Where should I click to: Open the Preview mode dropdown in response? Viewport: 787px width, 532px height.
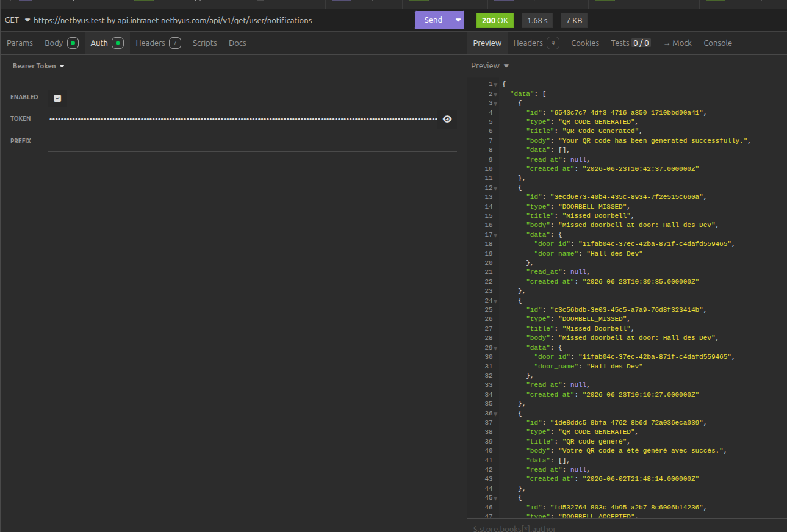click(x=490, y=66)
